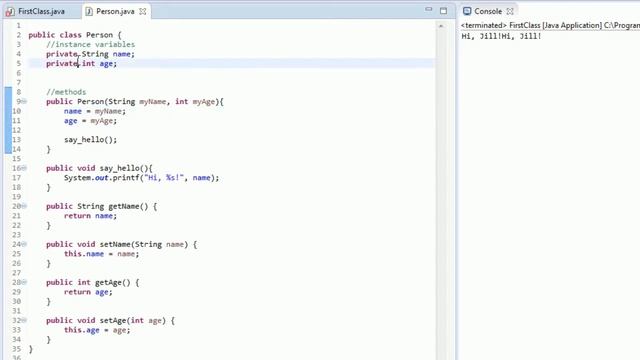Screen dimensions: 640x360
Task: Click the '//methods' comment
Action: 66,92
